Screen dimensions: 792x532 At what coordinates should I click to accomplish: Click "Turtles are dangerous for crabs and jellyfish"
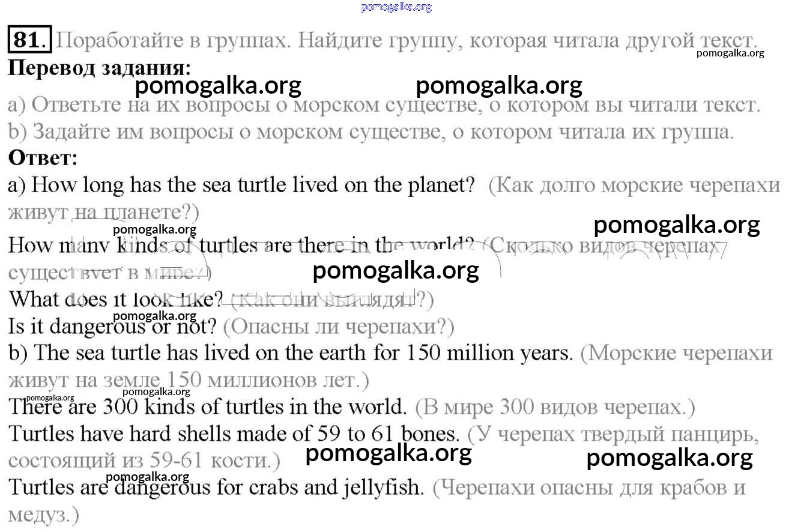click(x=216, y=487)
